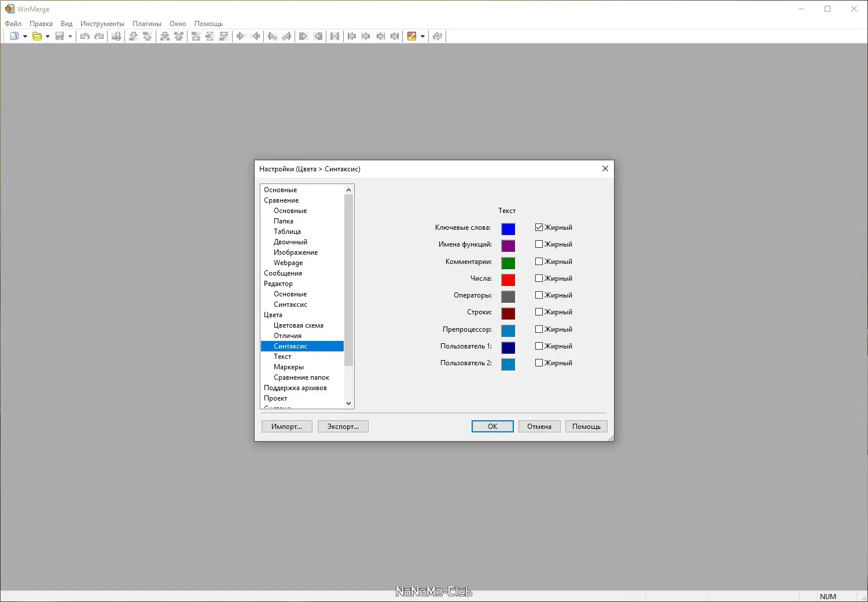Image resolution: width=868 pixels, height=602 pixels.
Task: Pick the Строки dark red color swatch
Action: pyautogui.click(x=508, y=314)
